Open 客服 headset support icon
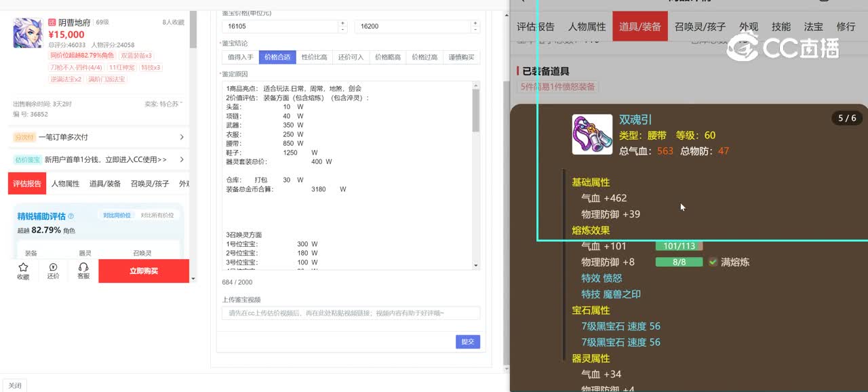868x392 pixels. [x=83, y=267]
